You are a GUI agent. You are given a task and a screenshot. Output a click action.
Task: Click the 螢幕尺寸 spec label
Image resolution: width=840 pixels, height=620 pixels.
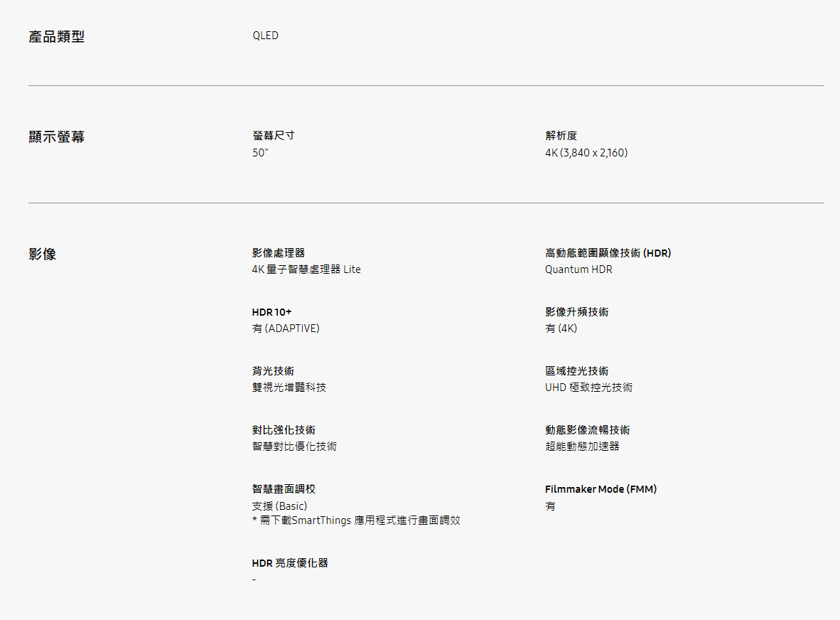(x=273, y=136)
